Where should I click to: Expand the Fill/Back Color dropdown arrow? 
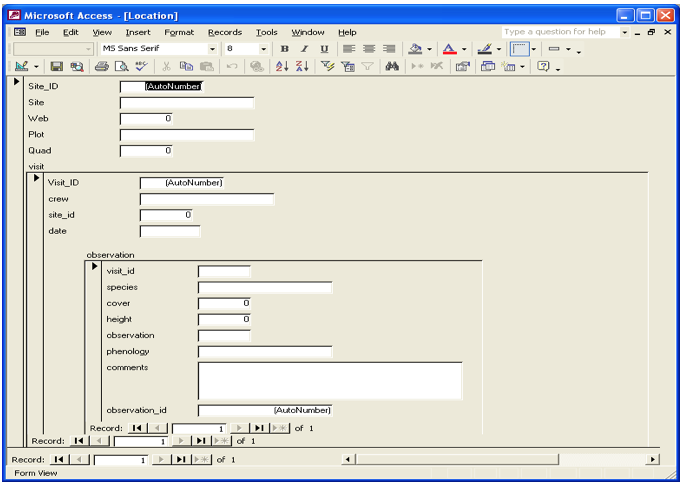click(429, 49)
